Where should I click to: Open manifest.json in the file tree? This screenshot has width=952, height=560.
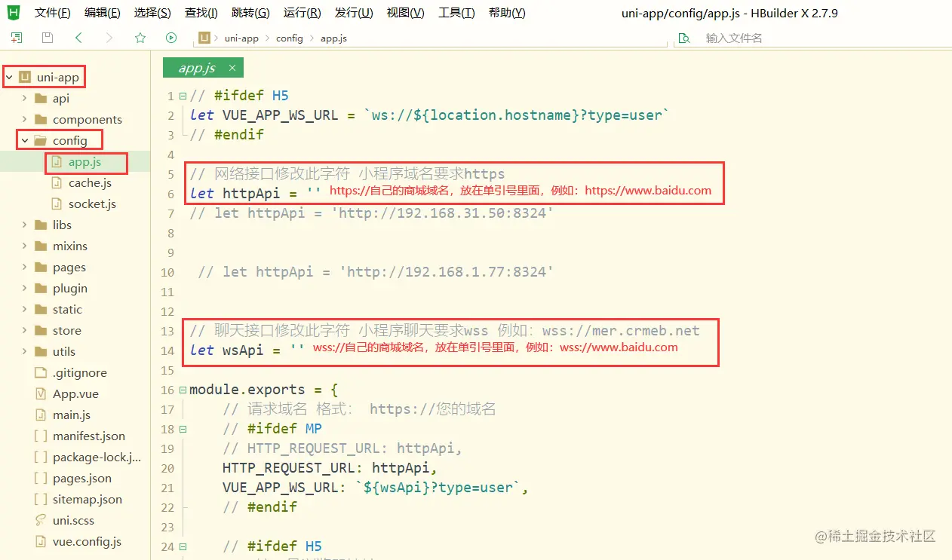(89, 436)
